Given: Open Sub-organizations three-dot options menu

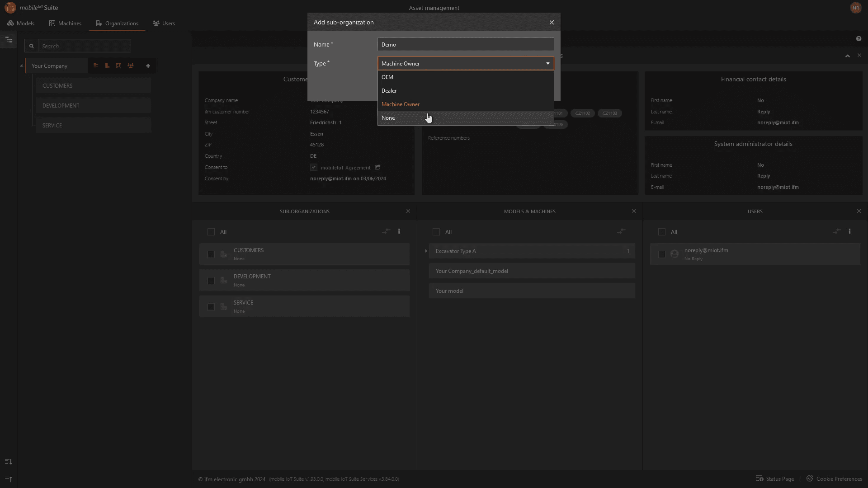Looking at the screenshot, I should click(399, 231).
